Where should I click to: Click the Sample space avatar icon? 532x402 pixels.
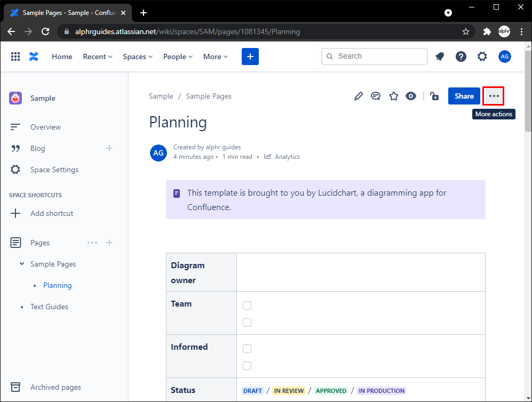coord(15,98)
